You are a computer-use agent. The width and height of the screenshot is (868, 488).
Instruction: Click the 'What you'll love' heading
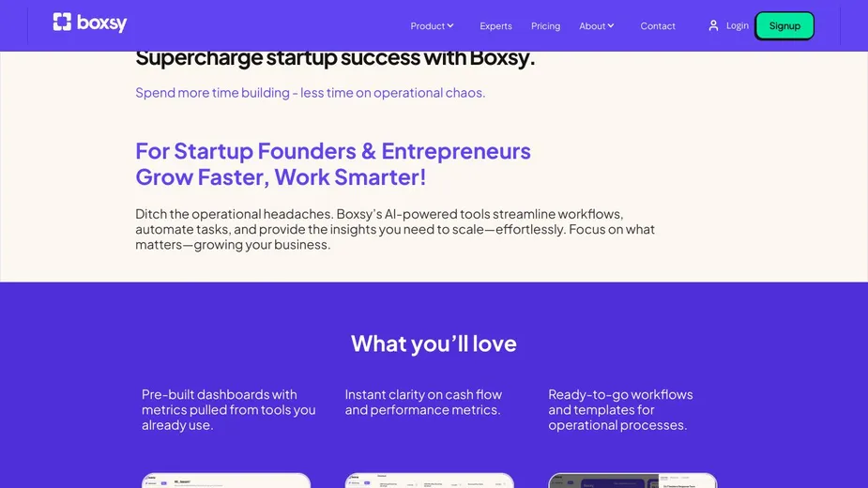click(434, 343)
